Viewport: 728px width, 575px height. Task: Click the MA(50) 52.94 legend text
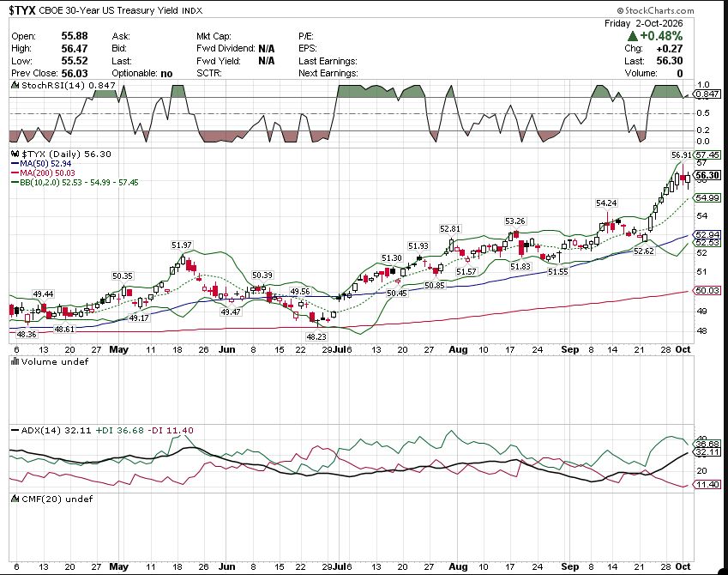(45, 164)
